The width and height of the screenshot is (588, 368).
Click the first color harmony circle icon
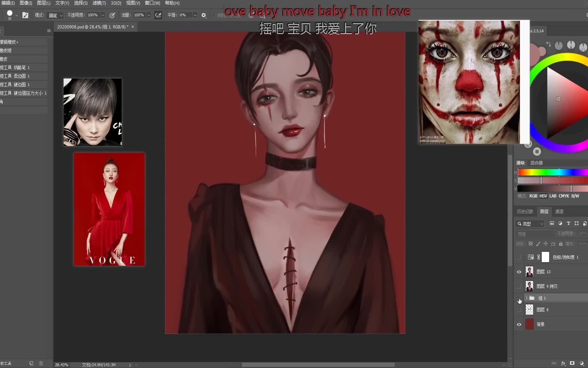coord(559,45)
